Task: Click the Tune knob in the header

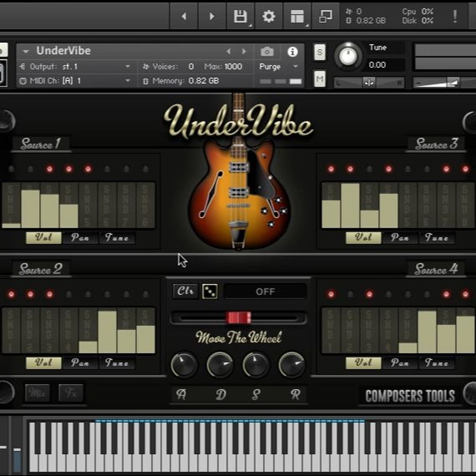Action: tap(348, 57)
